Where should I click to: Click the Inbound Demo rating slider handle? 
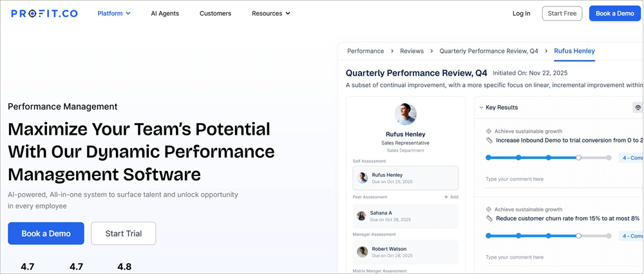coord(578,157)
